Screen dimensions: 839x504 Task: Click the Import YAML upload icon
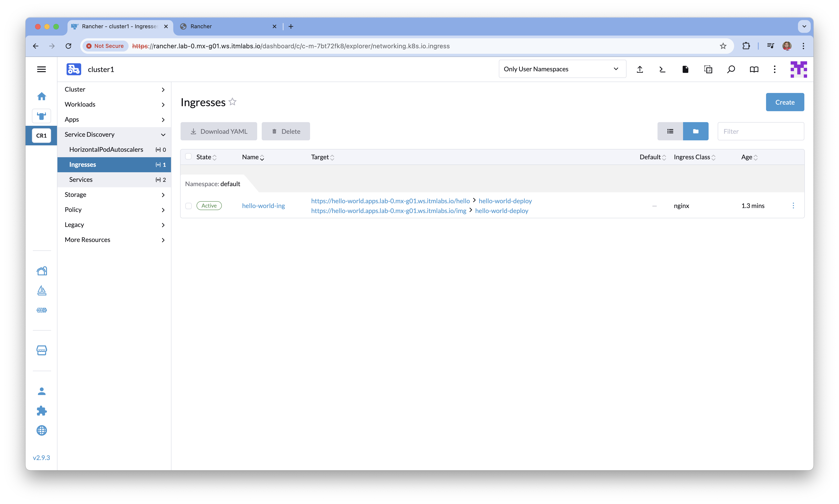click(x=640, y=69)
